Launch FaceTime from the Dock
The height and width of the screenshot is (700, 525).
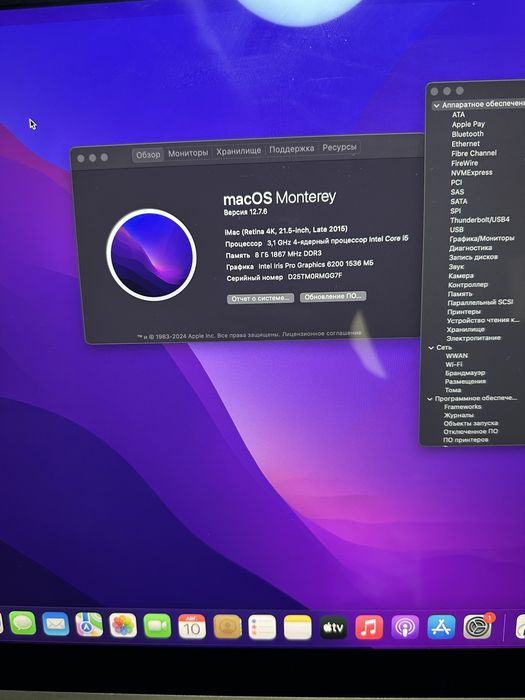(x=157, y=625)
